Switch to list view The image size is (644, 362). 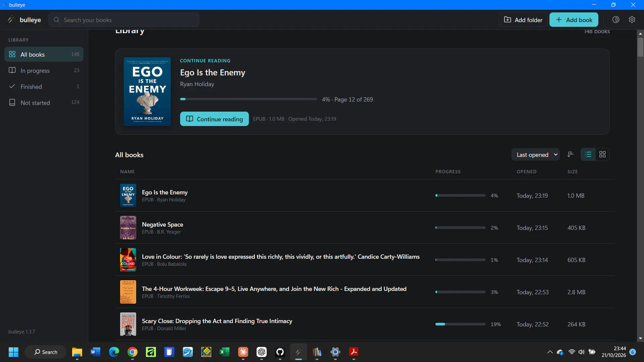coord(588,154)
